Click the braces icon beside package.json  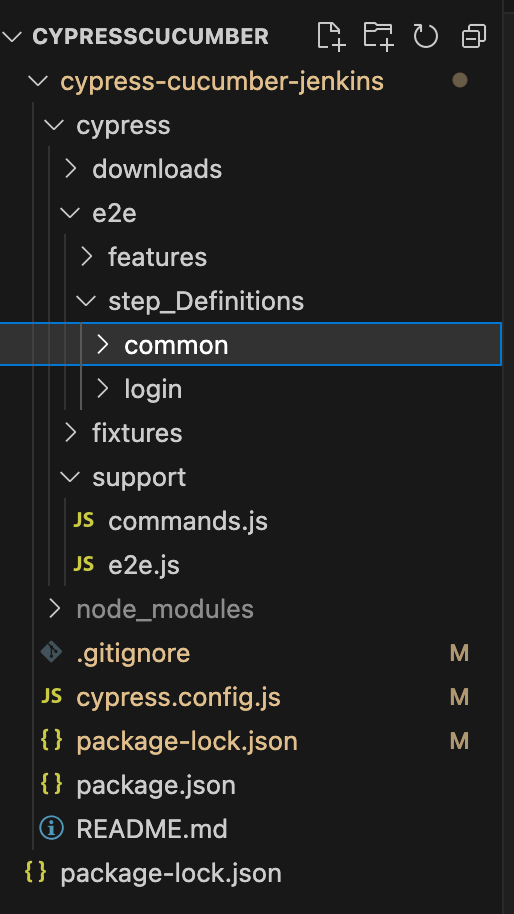pyautogui.click(x=51, y=785)
